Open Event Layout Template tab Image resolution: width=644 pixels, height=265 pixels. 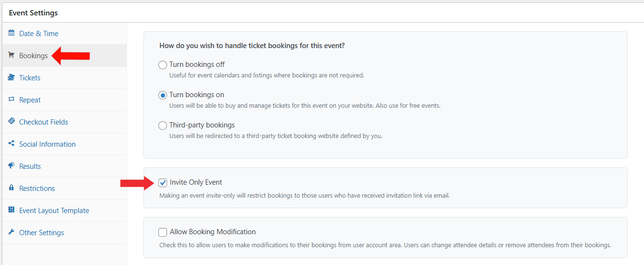[x=64, y=211]
